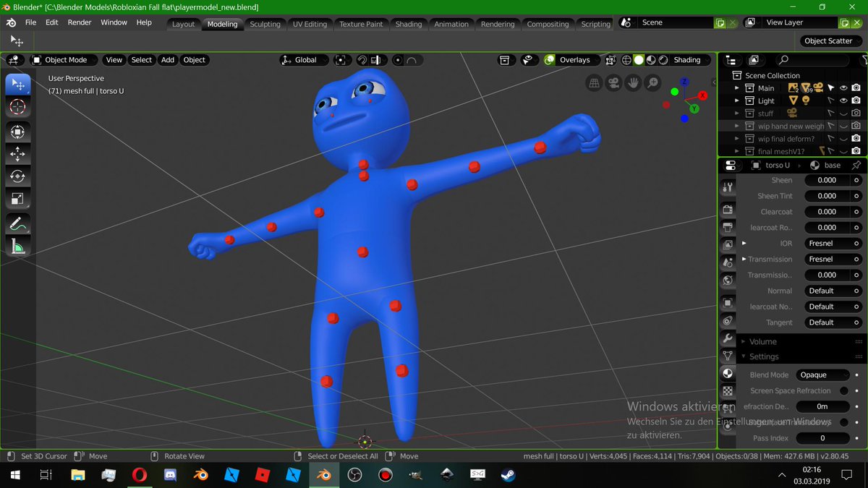Open the pivot point dropdown in header
Image resolution: width=868 pixels, height=488 pixels.
pos(342,60)
